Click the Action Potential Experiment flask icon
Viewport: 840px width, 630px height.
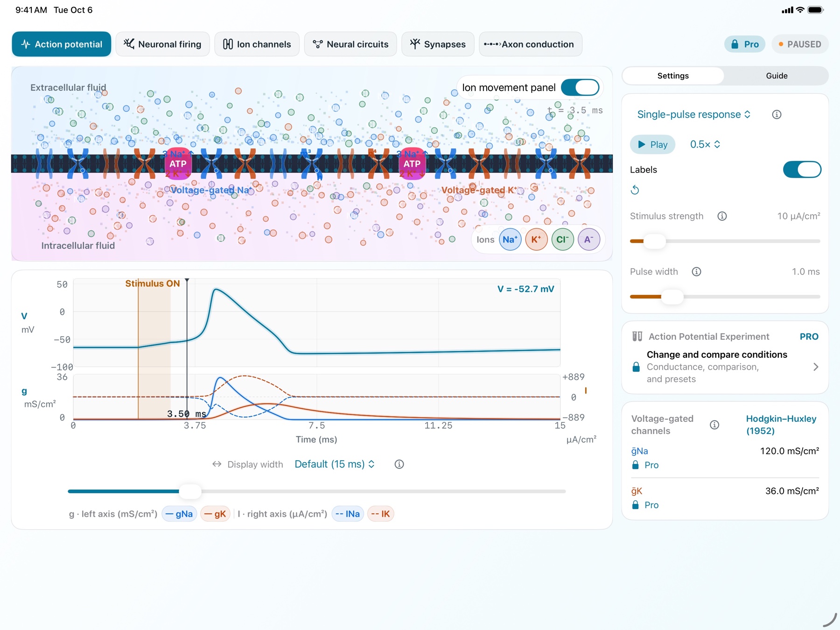637,336
